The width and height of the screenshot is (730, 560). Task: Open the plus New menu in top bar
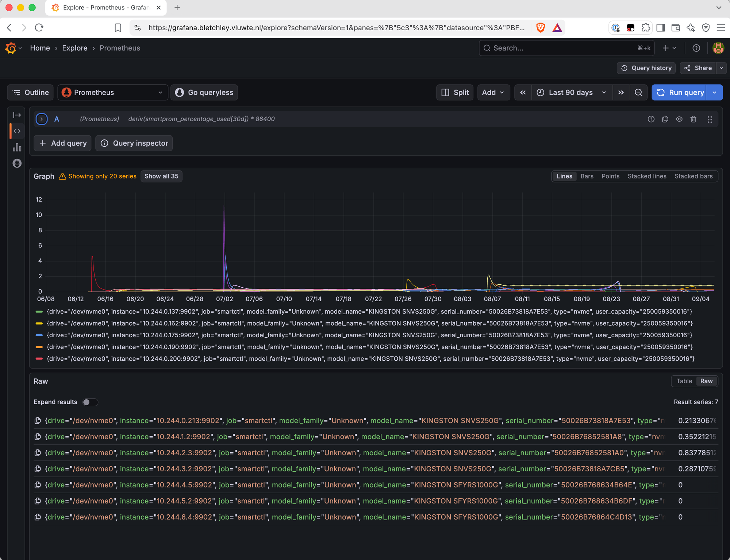[669, 48]
